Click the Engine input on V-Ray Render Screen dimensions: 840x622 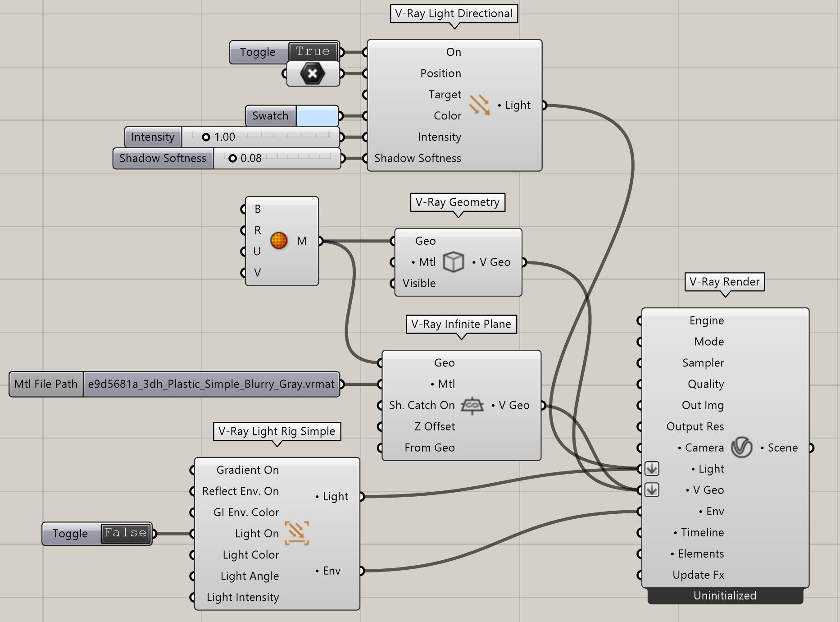pos(707,320)
